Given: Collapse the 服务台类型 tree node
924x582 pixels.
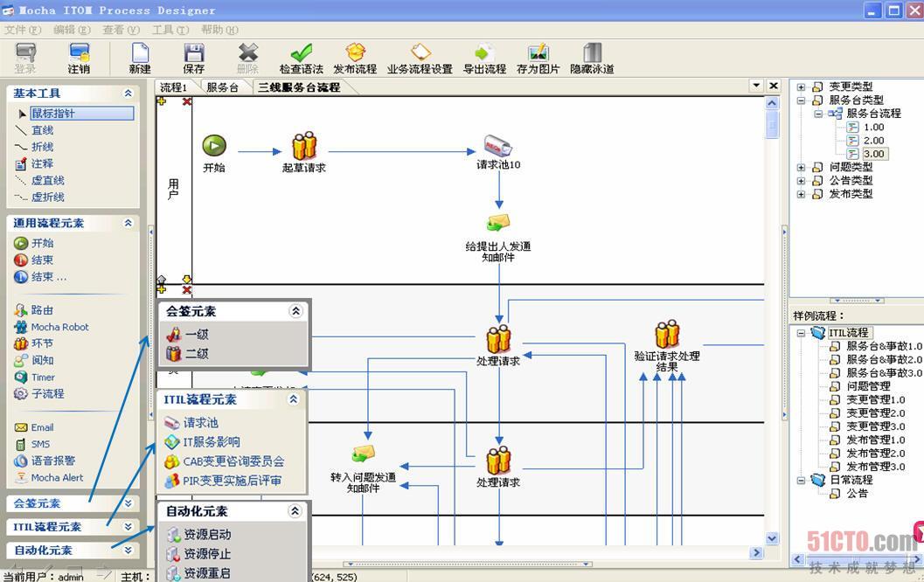Looking at the screenshot, I should pyautogui.click(x=801, y=100).
